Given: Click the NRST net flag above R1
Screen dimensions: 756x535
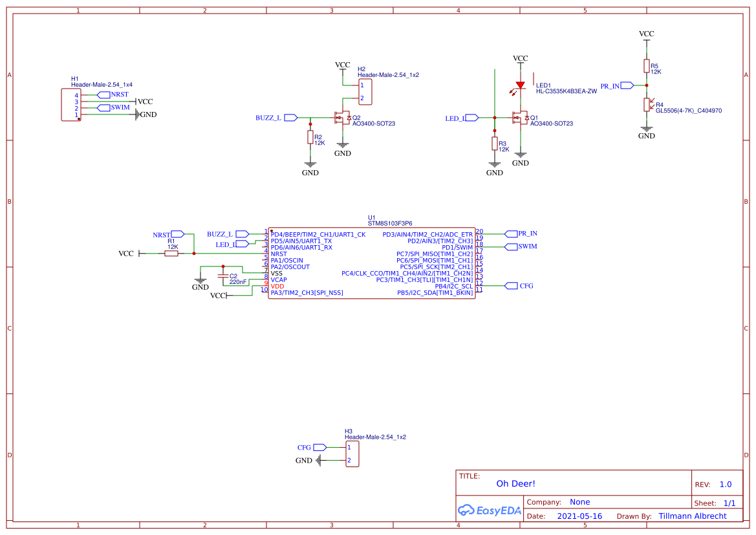Looking at the screenshot, I should pyautogui.click(x=168, y=234).
